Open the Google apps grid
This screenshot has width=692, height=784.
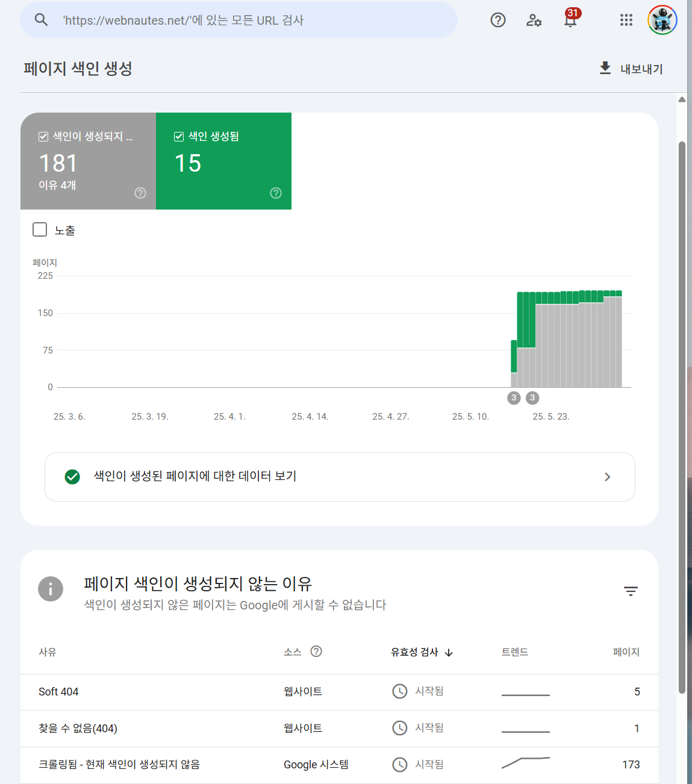pyautogui.click(x=626, y=20)
